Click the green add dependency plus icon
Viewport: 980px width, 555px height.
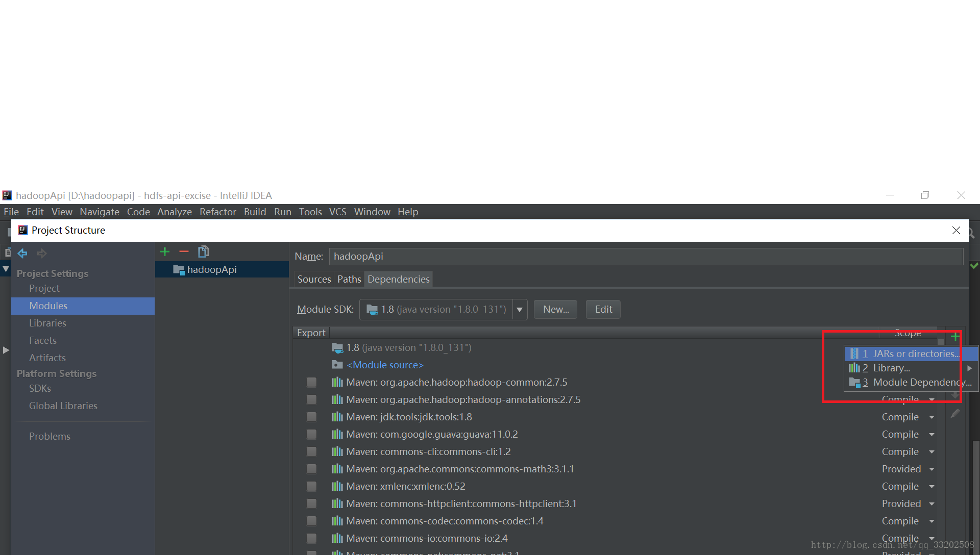(955, 337)
